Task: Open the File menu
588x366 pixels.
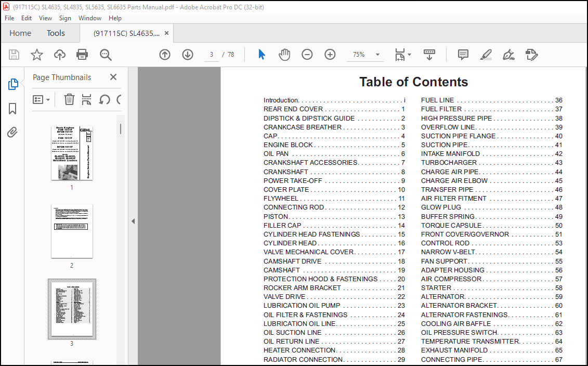Action: (9, 18)
